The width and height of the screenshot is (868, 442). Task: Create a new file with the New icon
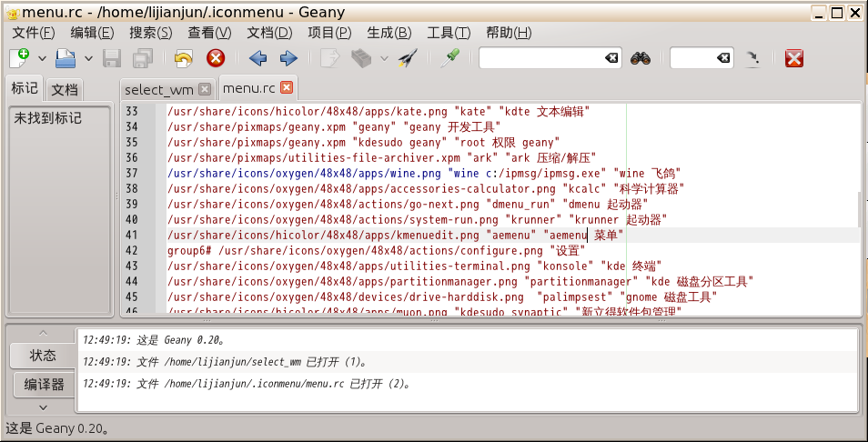(19, 58)
